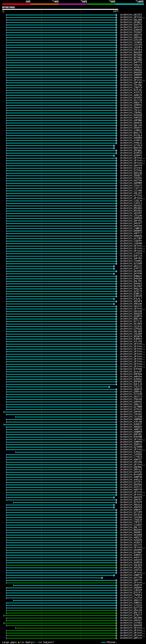Select the UniRef100_B3LAL7 label
The width and height of the screenshot is (146, 644).
(131, 299)
